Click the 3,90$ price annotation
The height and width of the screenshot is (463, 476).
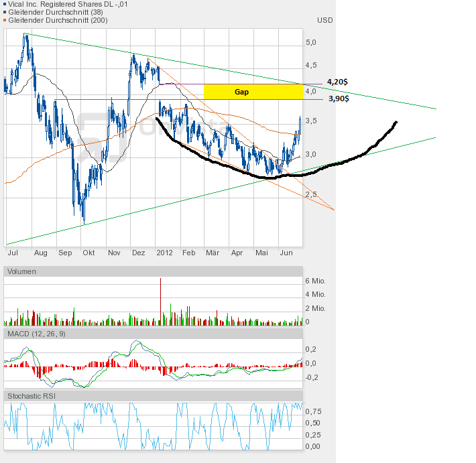point(339,98)
